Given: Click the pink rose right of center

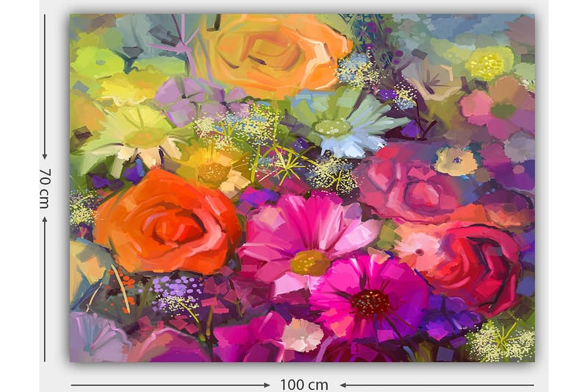Looking at the screenshot, I should (x=412, y=185).
